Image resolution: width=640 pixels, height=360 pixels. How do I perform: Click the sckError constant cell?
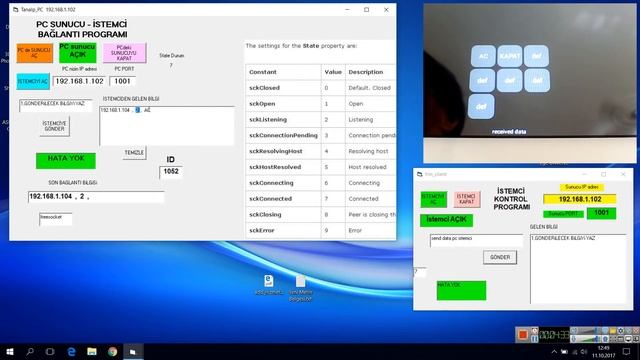point(283,231)
